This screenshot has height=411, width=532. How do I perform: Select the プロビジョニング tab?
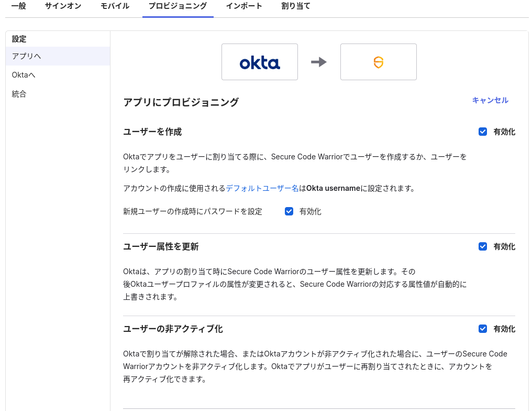[178, 6]
